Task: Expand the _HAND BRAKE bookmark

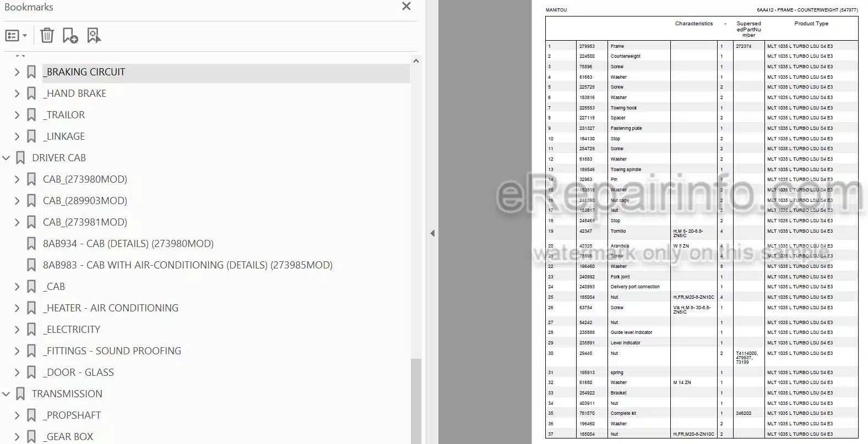Action: (17, 94)
